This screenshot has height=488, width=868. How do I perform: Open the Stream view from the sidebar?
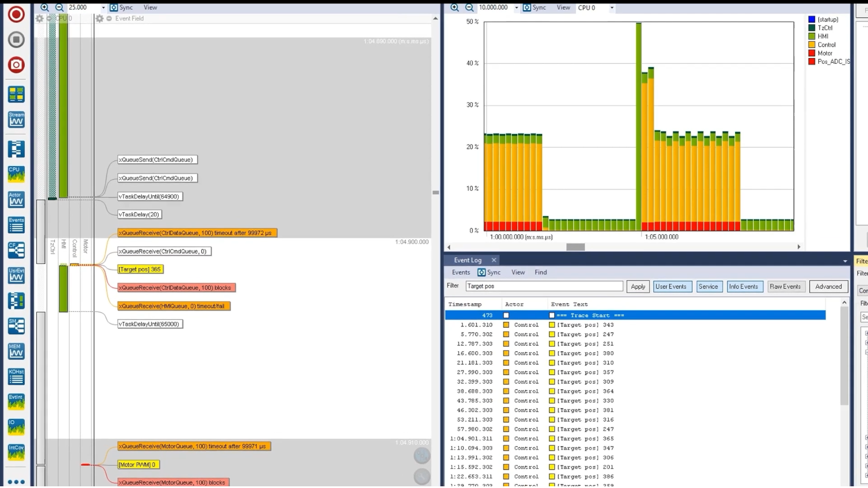pos(16,119)
